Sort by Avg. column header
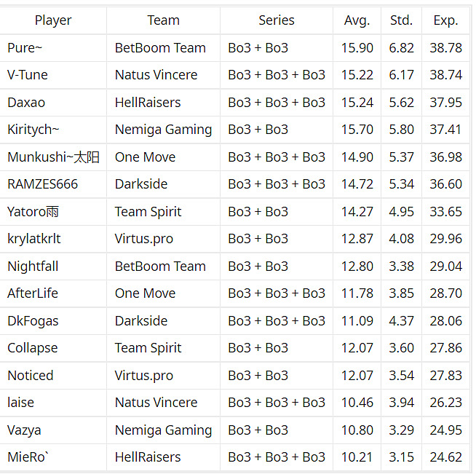The image size is (476, 474). pyautogui.click(x=357, y=20)
